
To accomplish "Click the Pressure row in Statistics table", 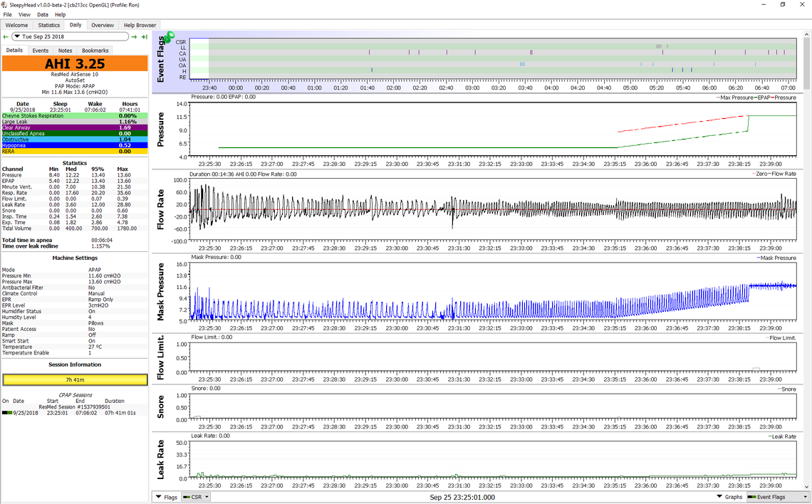I will point(75,175).
